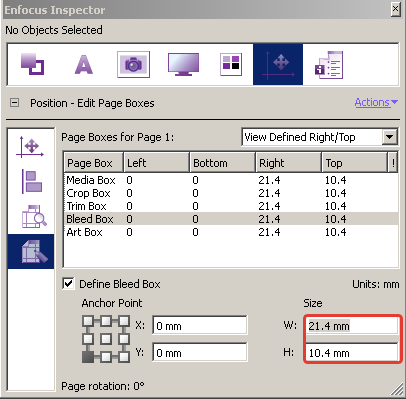Select the Position category icon
406x399 pixels.
click(x=278, y=64)
